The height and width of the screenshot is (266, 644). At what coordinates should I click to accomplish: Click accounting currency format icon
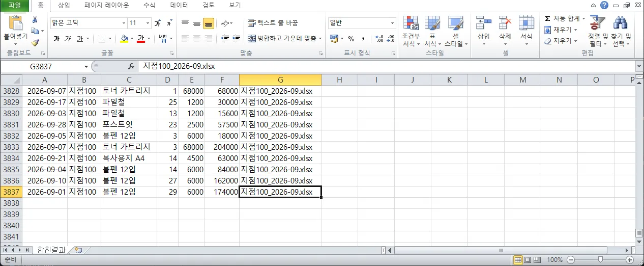tap(334, 39)
